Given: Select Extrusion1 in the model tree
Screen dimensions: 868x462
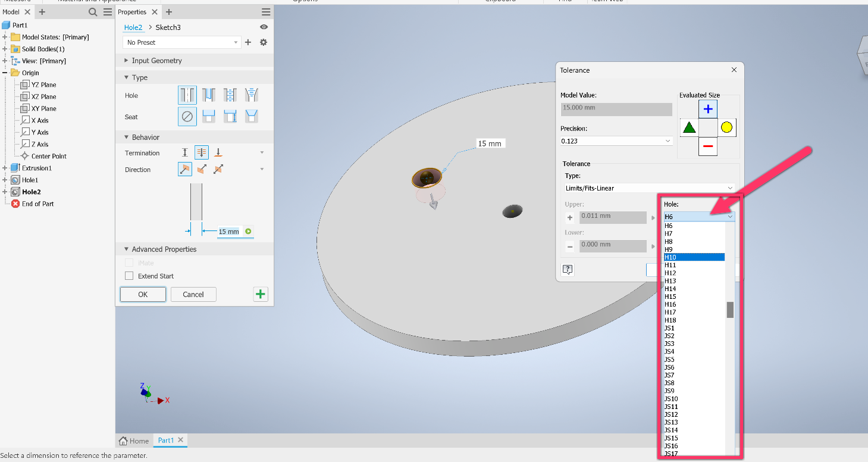Looking at the screenshot, I should (x=37, y=168).
